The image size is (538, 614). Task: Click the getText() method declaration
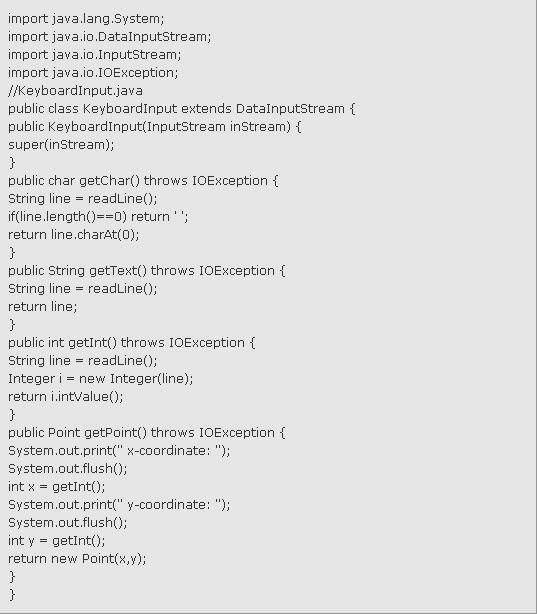147,271
